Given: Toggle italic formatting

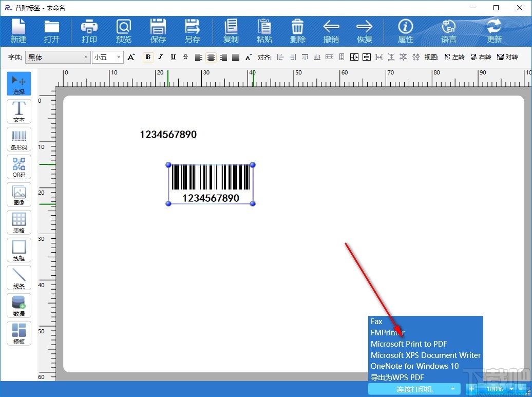Looking at the screenshot, I should coord(161,57).
